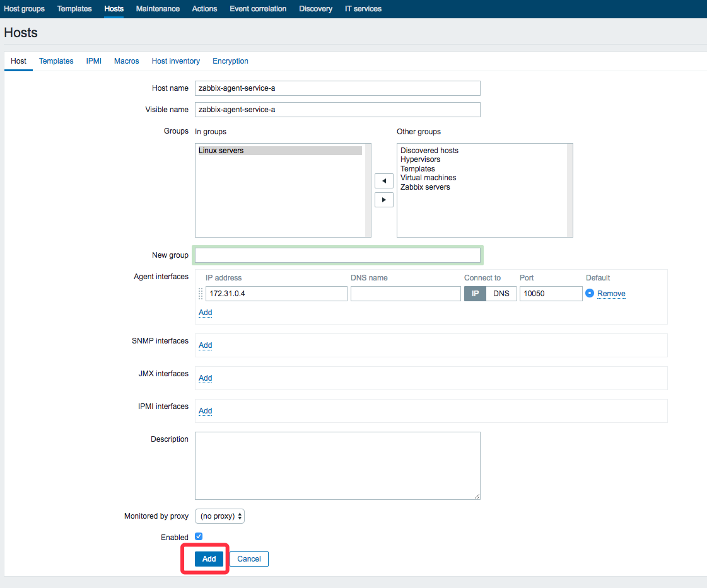Screen dimensions: 707x588
Task: Go to the Maintenance menu
Action: click(158, 9)
